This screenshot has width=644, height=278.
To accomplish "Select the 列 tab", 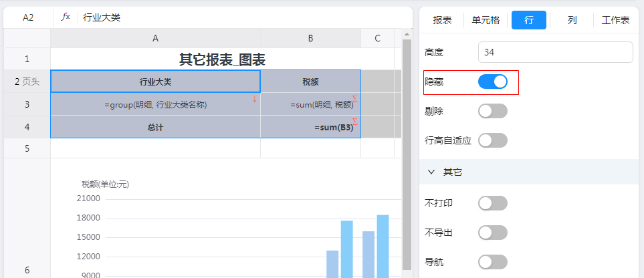I will 572,20.
